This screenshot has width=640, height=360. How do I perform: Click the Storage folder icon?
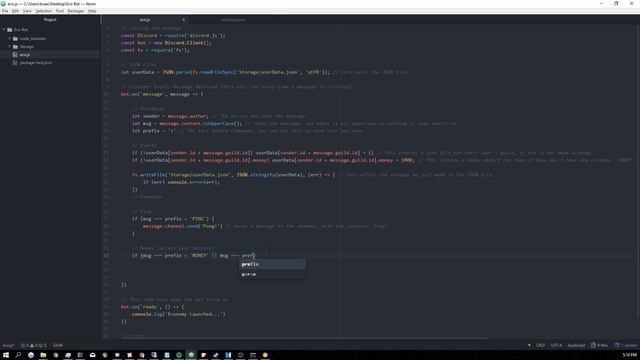15,47
